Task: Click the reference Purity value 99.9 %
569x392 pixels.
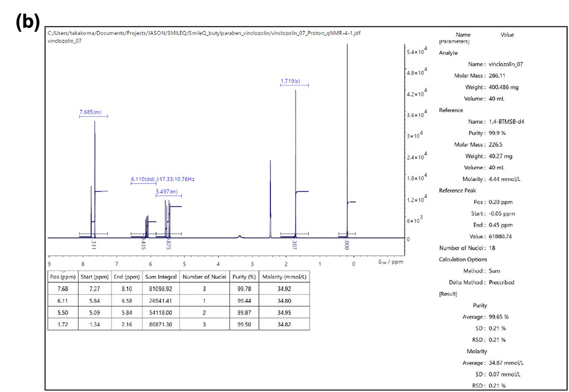Action: [500, 133]
